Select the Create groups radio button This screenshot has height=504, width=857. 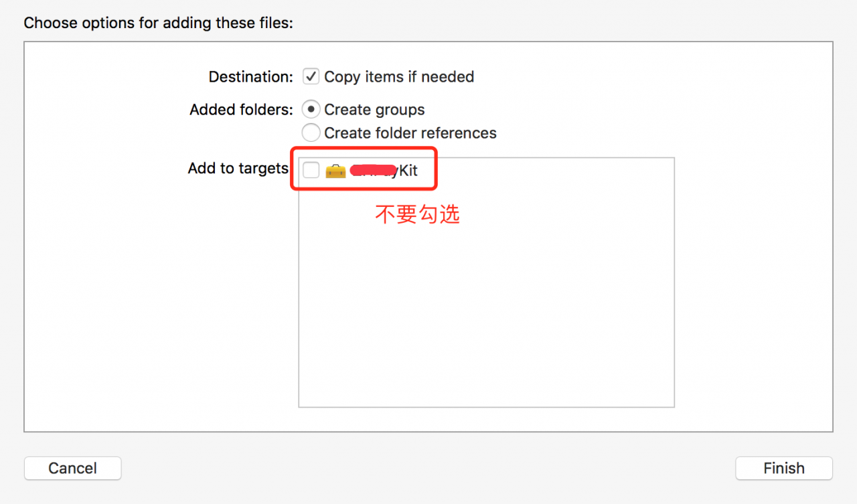point(311,109)
